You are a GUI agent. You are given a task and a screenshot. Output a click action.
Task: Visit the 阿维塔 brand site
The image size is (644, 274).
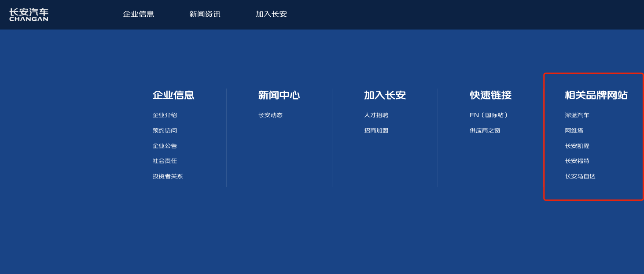click(574, 131)
